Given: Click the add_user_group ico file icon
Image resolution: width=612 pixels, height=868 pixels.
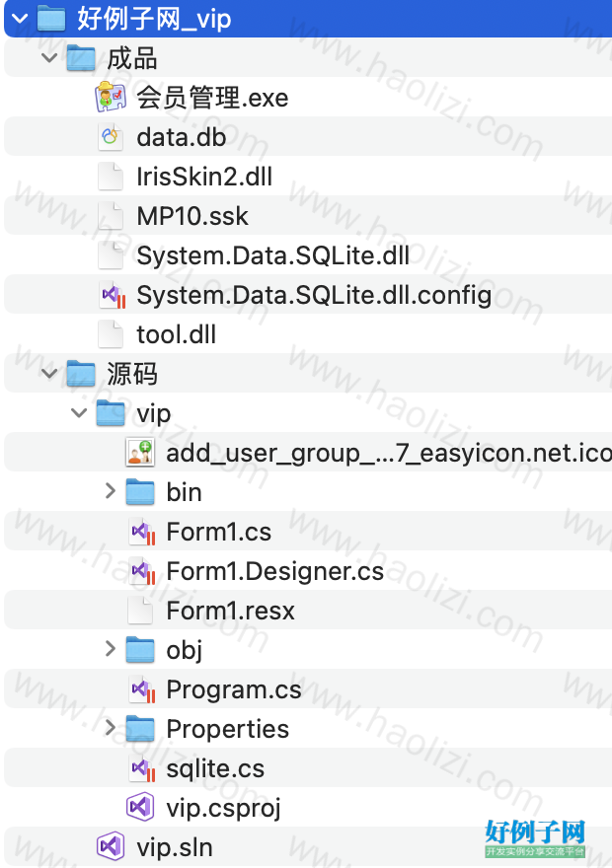Looking at the screenshot, I should coord(140,453).
